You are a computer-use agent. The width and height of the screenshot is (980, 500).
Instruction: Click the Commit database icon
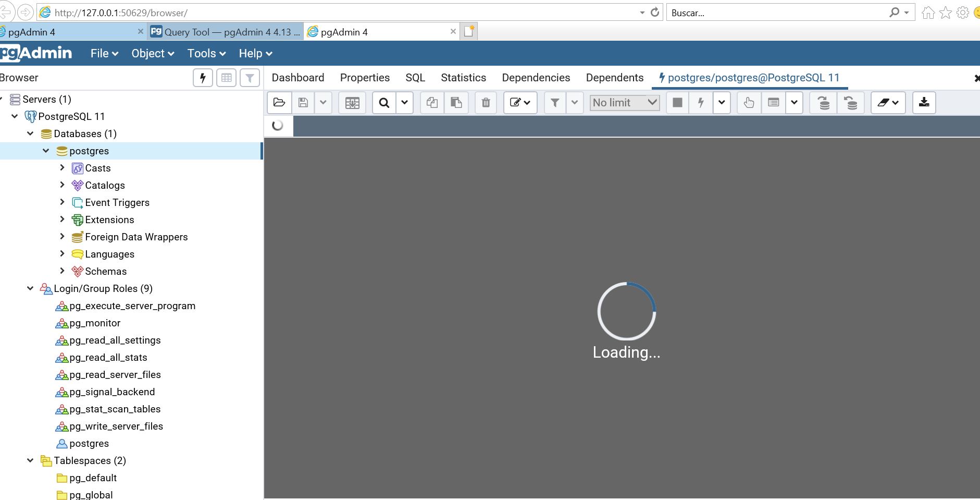coord(823,103)
